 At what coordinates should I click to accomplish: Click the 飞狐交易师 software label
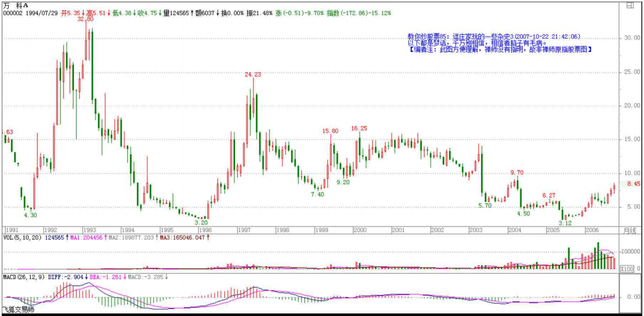coord(17,310)
